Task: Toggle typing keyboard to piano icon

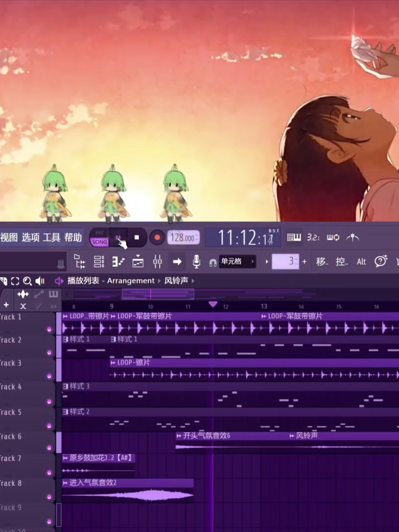Action: pos(294,237)
